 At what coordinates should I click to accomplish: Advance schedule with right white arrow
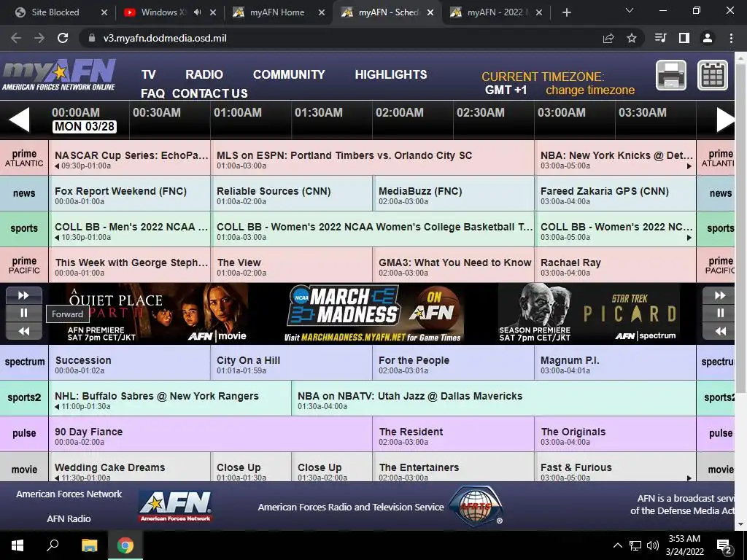(726, 119)
